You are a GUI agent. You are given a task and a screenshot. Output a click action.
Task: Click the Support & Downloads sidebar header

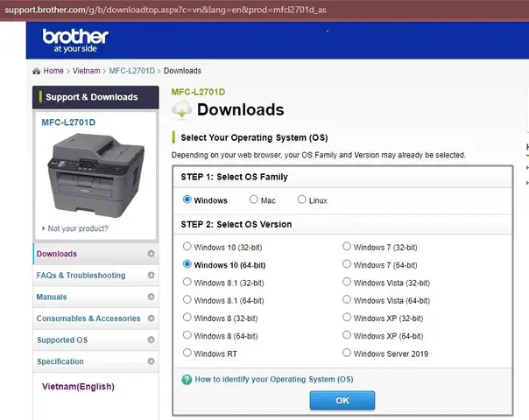(x=95, y=97)
